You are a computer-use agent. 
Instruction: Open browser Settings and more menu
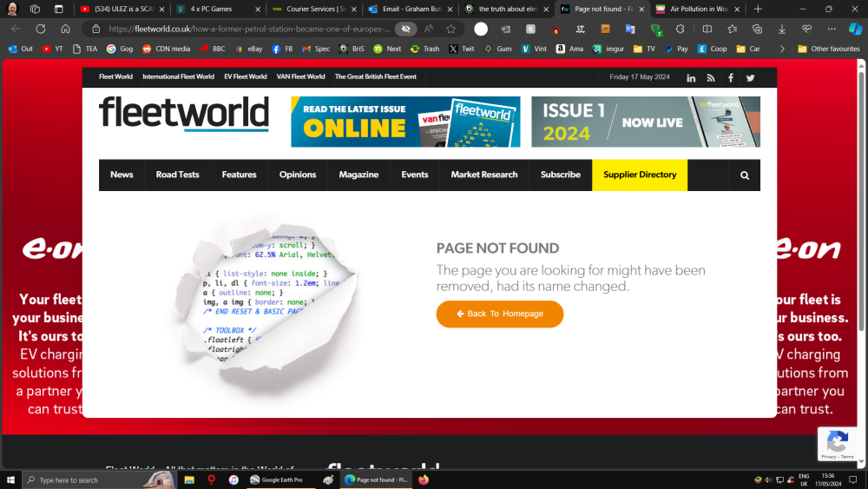pyautogui.click(x=832, y=29)
